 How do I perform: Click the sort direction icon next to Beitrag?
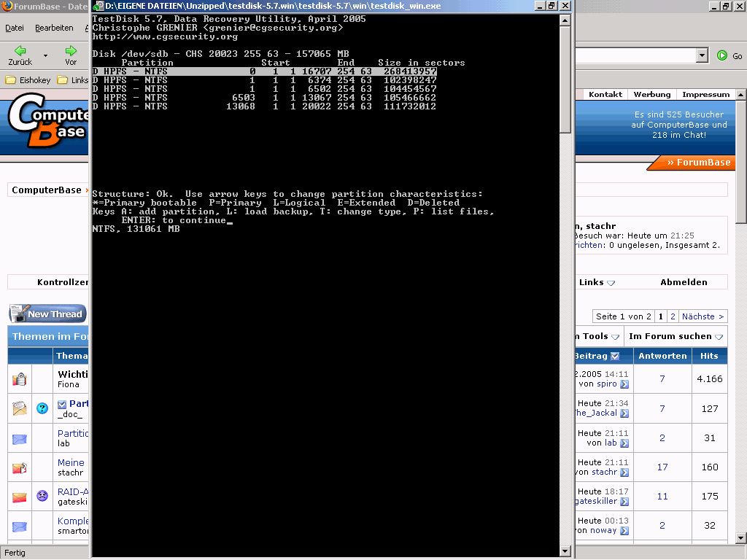[615, 356]
